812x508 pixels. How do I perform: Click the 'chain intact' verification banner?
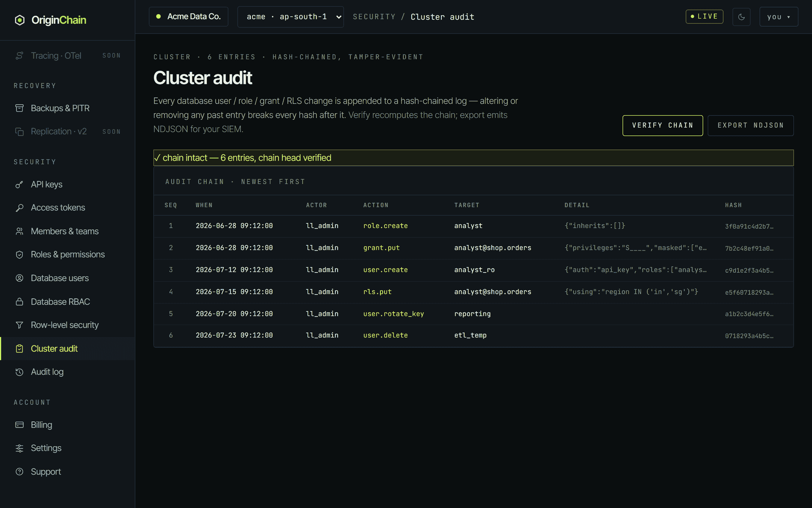point(473,158)
